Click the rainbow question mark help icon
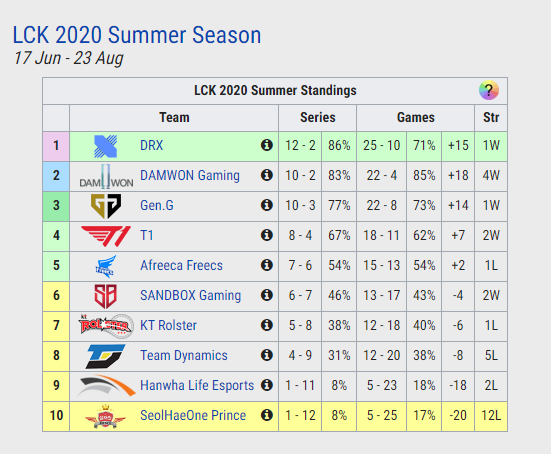 coord(489,90)
